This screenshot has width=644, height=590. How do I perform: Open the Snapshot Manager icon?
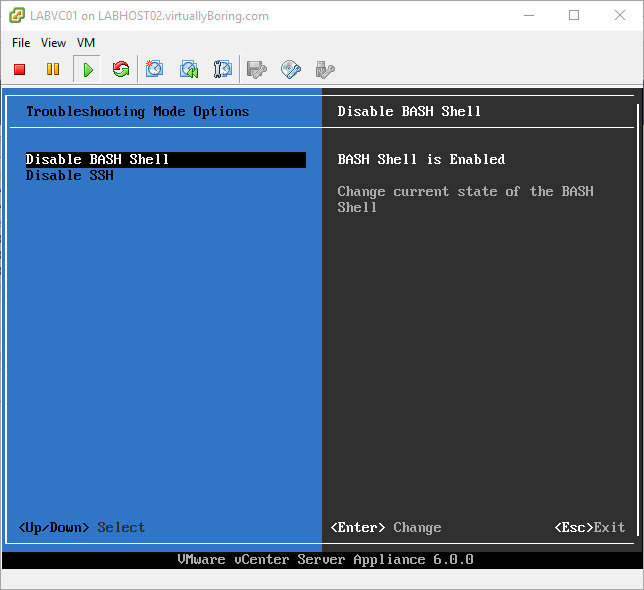click(223, 69)
